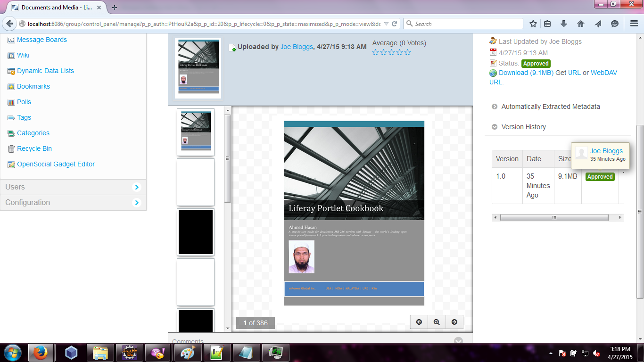Click the Bookmarks star icon

tap(11, 87)
